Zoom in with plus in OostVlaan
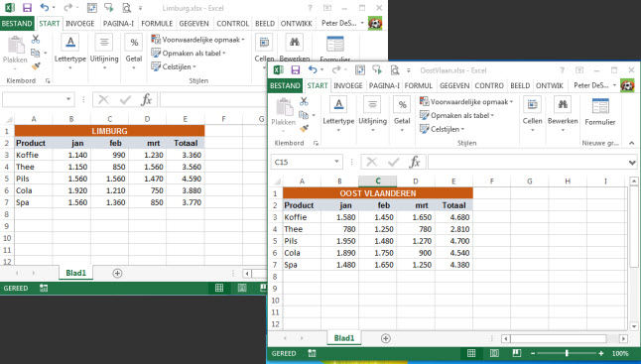 pyautogui.click(x=601, y=353)
